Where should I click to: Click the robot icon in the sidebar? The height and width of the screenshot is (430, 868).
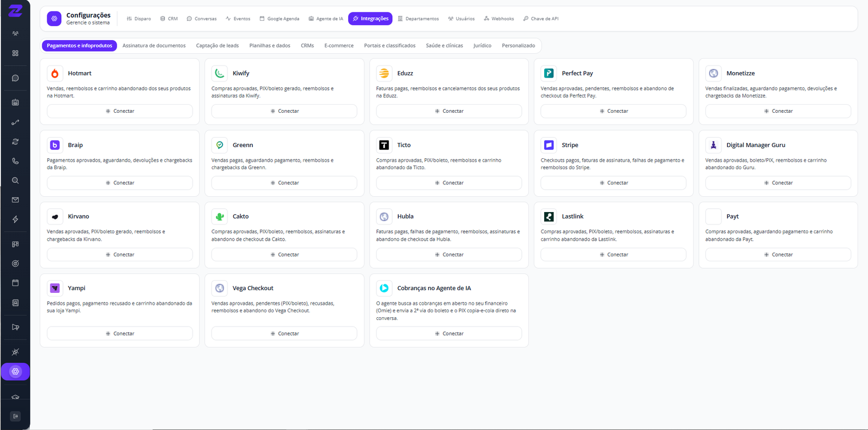15,102
